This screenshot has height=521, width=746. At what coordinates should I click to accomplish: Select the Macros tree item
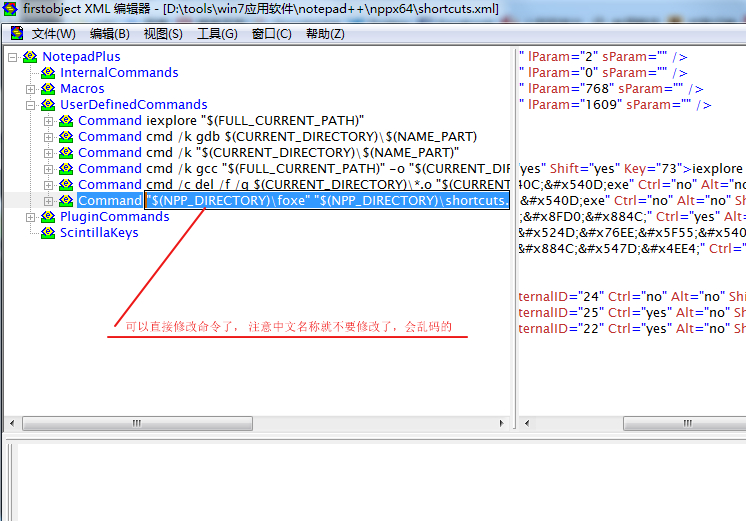(82, 88)
